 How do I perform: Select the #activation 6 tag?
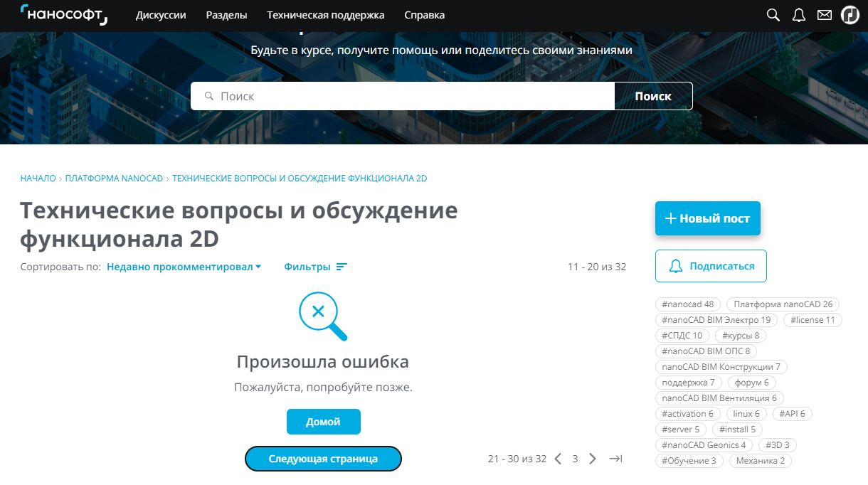click(687, 414)
